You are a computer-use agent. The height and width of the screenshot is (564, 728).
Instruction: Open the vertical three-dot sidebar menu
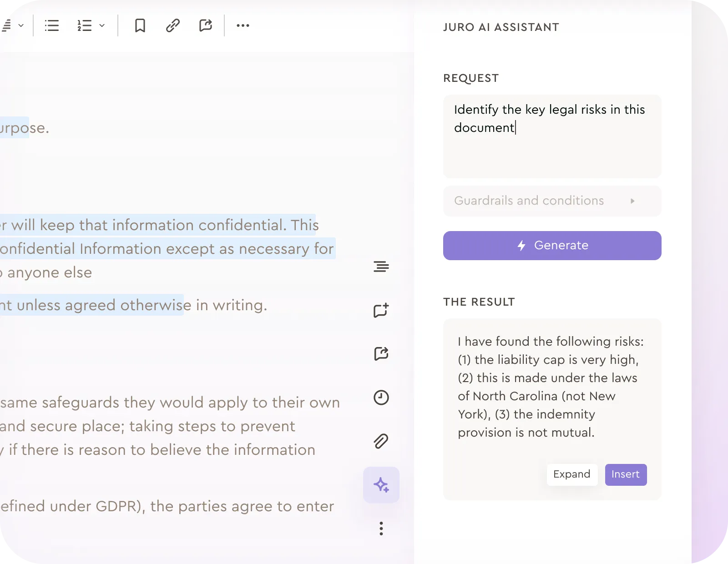pyautogui.click(x=381, y=529)
